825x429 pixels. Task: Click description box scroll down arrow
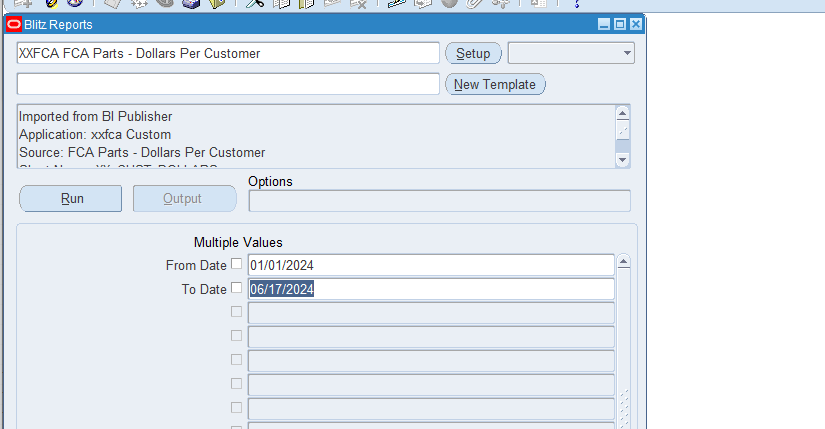622,159
